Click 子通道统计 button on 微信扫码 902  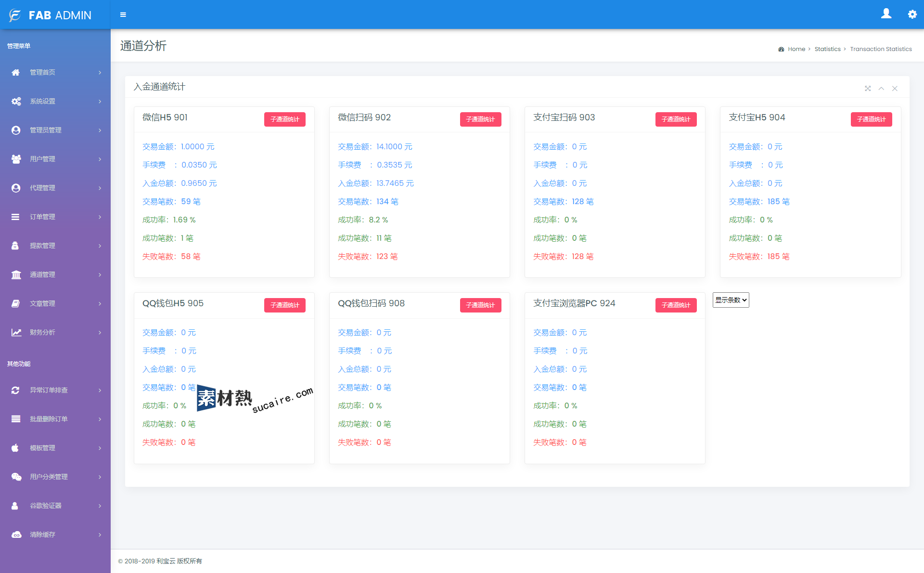(480, 119)
